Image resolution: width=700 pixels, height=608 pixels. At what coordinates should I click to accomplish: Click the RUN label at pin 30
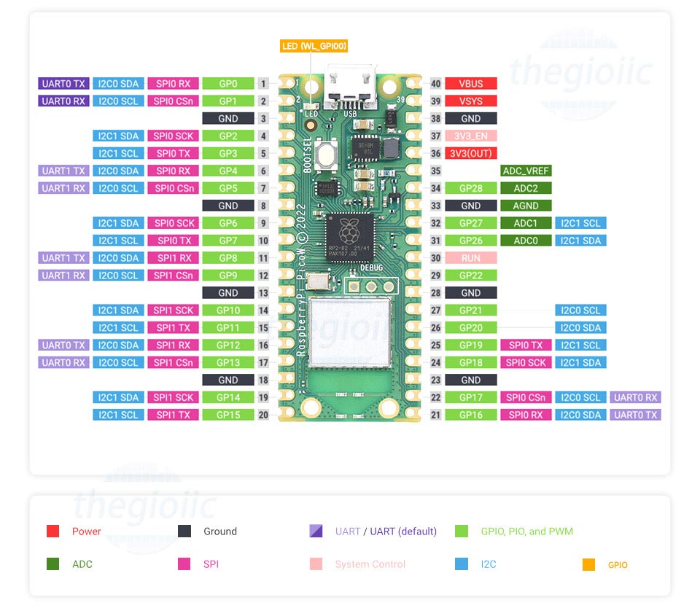pyautogui.click(x=471, y=257)
